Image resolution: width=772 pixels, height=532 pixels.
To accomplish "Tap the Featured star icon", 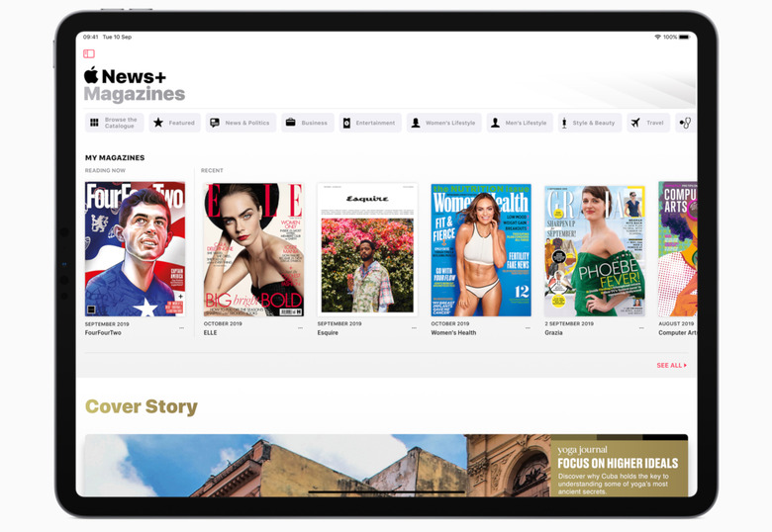I will click(158, 124).
